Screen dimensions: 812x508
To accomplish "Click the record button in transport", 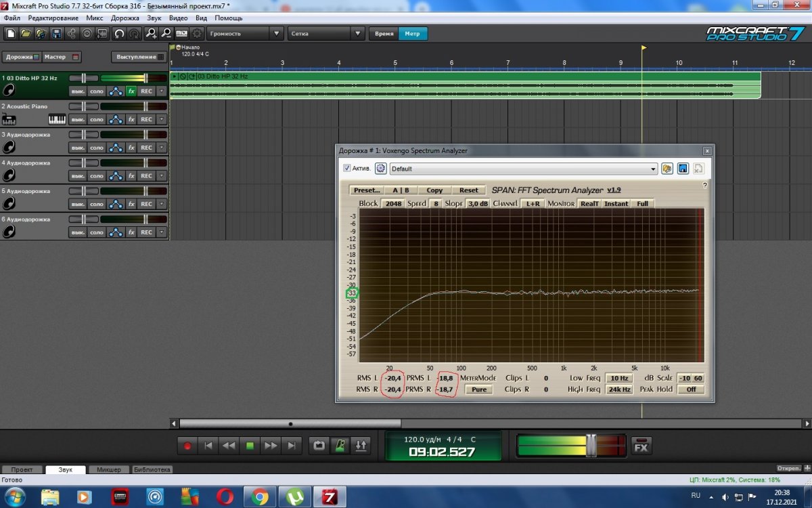I will pyautogui.click(x=187, y=446).
